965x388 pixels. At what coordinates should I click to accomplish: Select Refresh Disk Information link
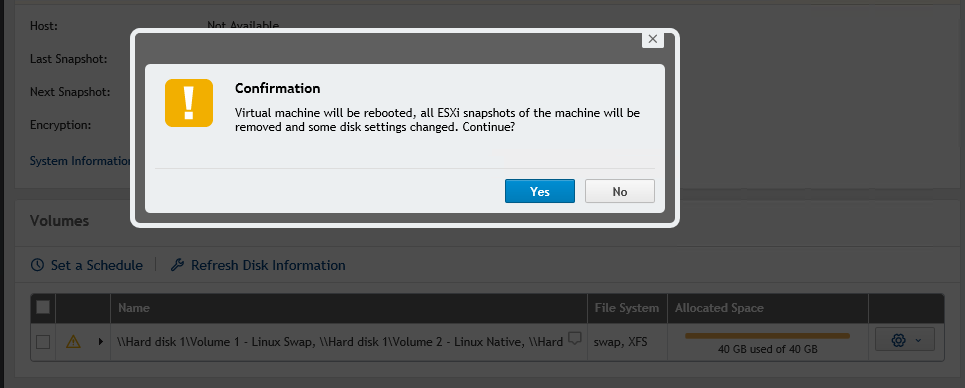(x=268, y=265)
